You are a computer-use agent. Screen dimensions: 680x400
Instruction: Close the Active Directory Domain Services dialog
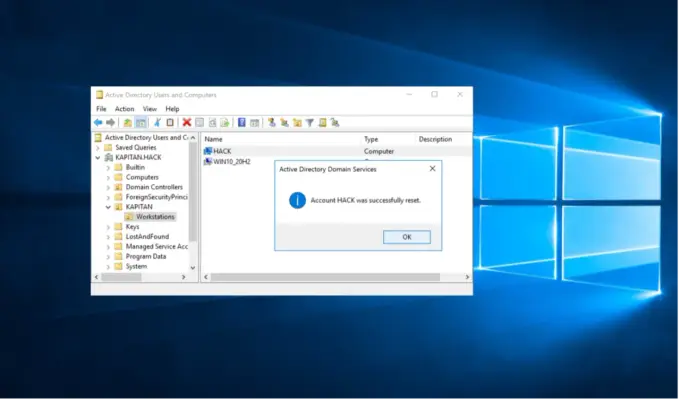[432, 169]
